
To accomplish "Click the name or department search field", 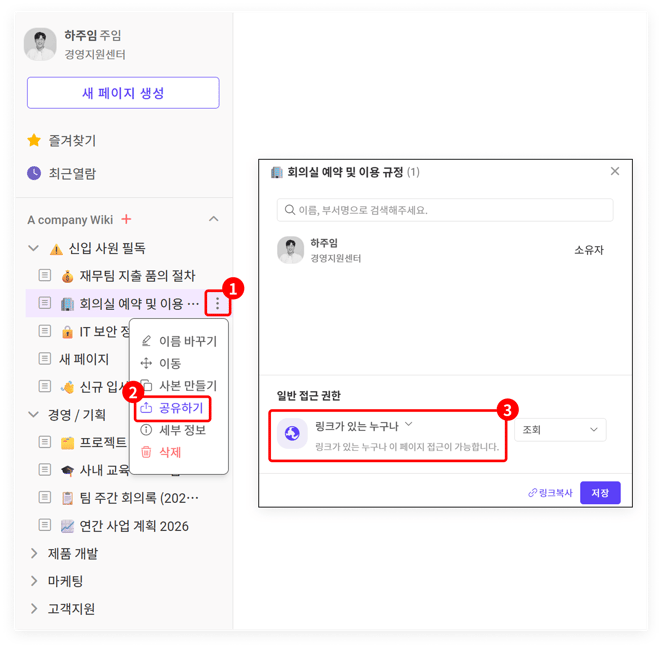I will click(x=445, y=210).
